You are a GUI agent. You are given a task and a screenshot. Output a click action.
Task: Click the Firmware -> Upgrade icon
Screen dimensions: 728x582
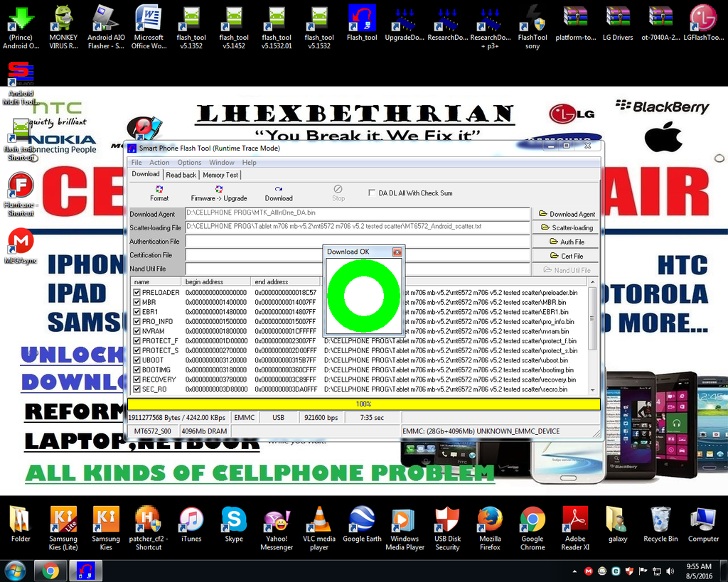tap(219, 190)
